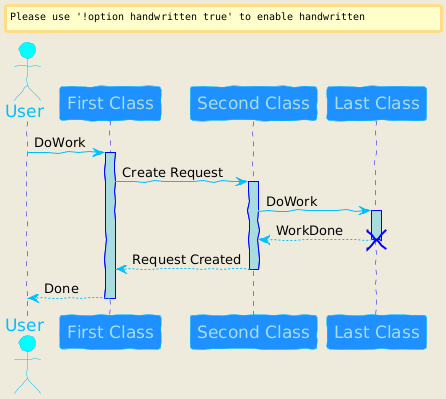Click the DoWork label to Last Class
446x399 pixels.
click(292, 202)
